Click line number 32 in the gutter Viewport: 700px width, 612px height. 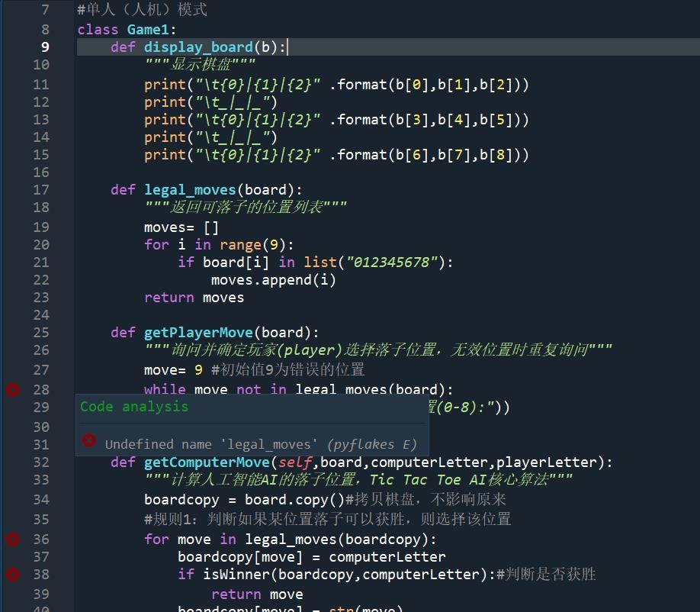click(41, 462)
